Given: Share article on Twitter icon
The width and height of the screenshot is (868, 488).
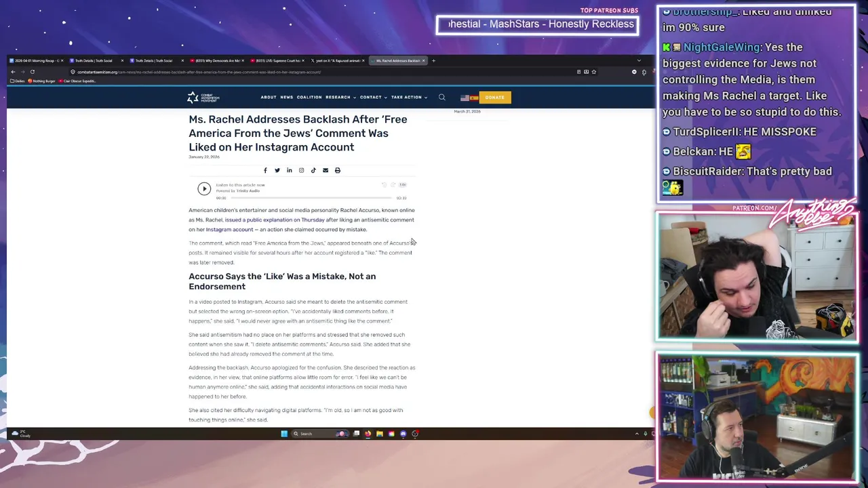Looking at the screenshot, I should coord(277,170).
